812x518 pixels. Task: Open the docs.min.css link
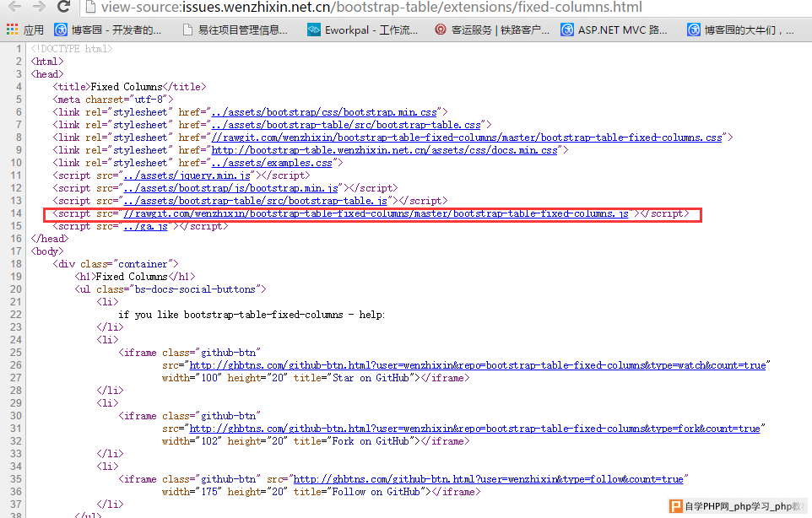[384, 150]
